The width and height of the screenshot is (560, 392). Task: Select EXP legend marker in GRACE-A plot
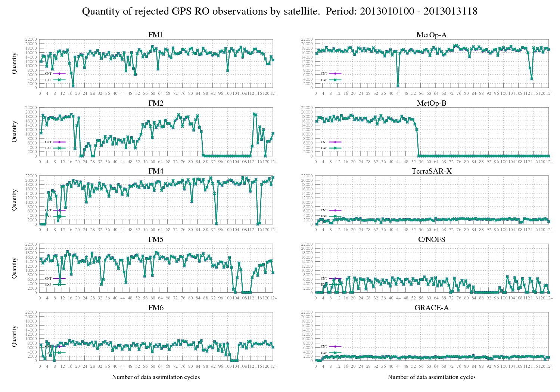tap(335, 352)
